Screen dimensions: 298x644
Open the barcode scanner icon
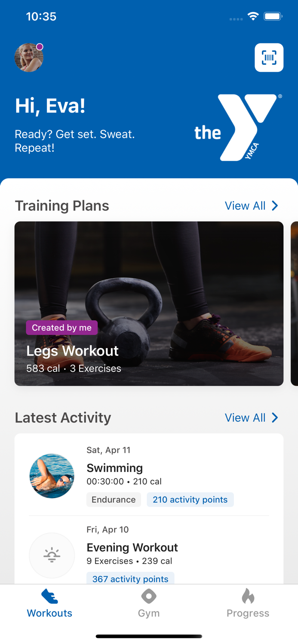pyautogui.click(x=269, y=58)
